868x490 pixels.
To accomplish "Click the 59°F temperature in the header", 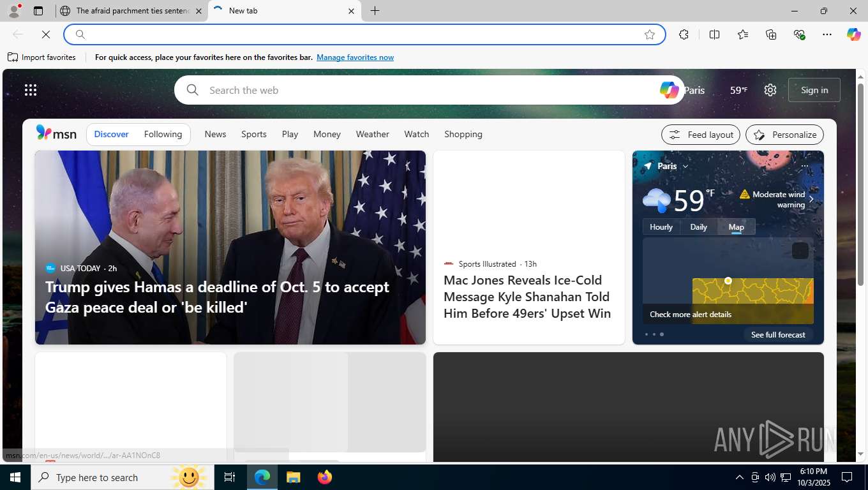I will click(x=738, y=90).
